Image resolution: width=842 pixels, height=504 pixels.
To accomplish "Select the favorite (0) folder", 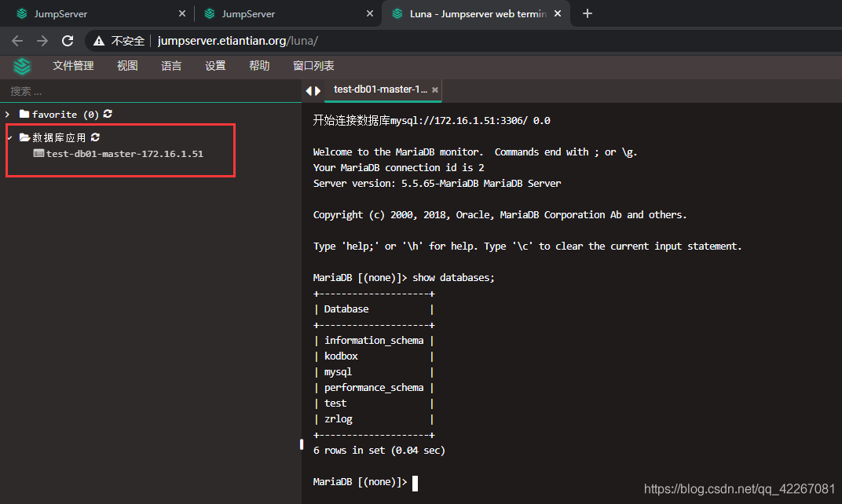I will (65, 115).
